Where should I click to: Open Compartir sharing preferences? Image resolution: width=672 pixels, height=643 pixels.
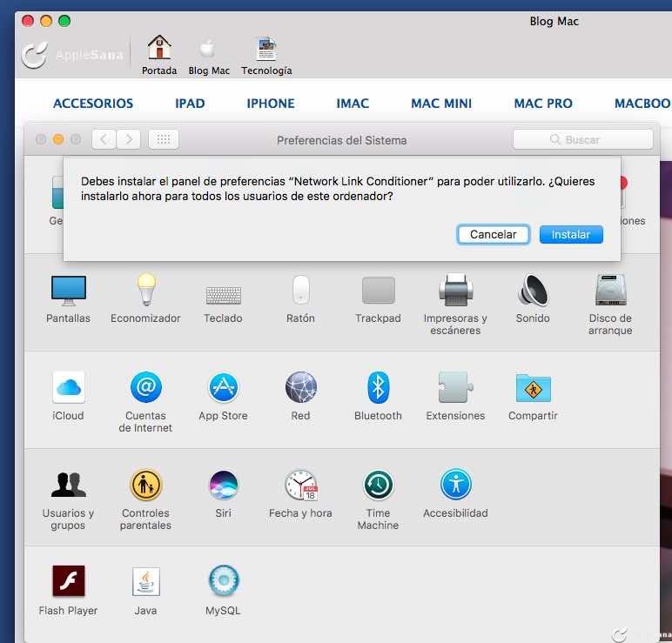pos(533,396)
